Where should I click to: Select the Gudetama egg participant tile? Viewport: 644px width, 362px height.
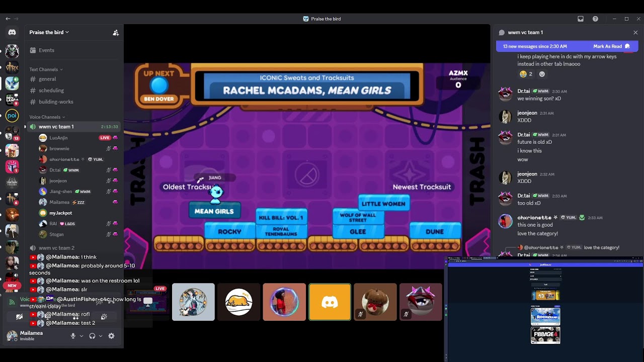point(238,302)
